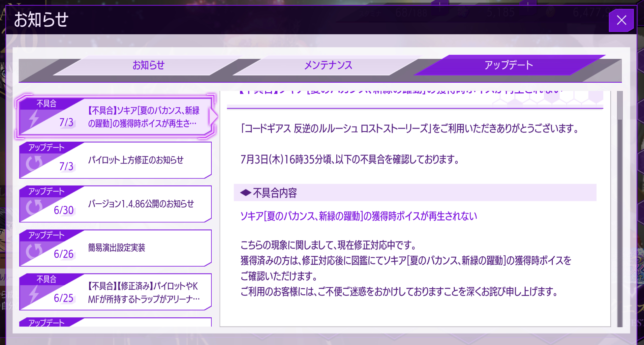Open バージョン1.4.86公開のお知らせ entry
This screenshot has width=644, height=345.
(115, 204)
